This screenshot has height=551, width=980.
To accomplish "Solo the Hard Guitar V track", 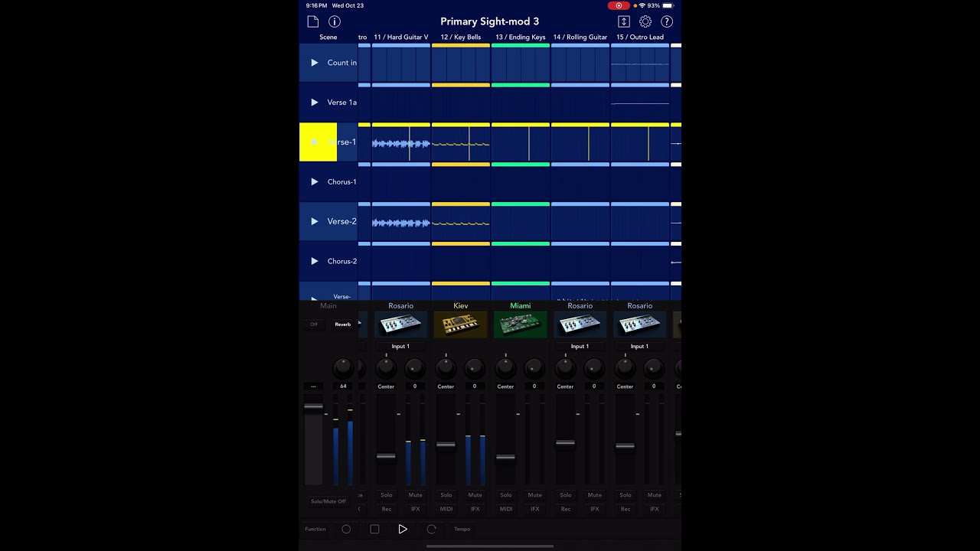I will (387, 495).
